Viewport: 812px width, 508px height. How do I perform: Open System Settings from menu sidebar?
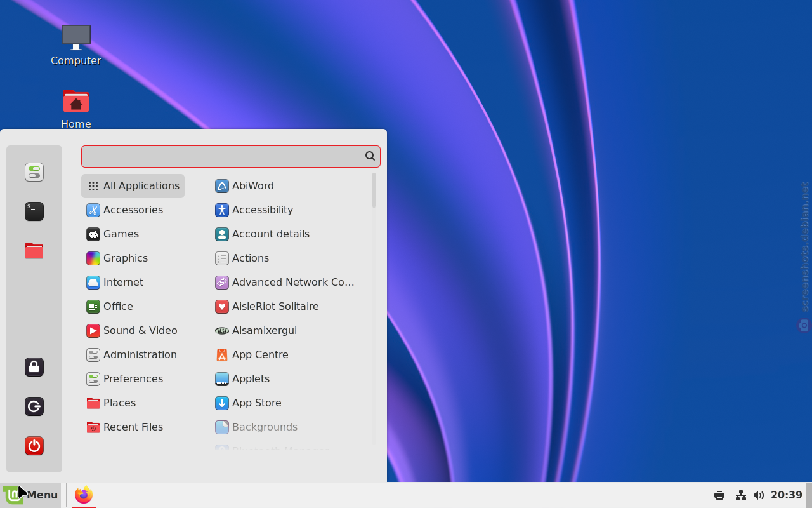[x=34, y=172]
